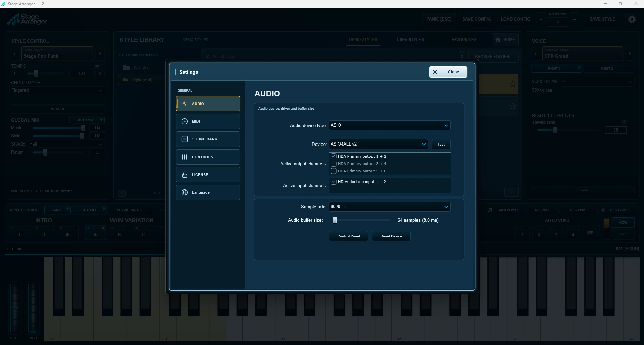Click the Home house icon
Viewport: 644px width, 345px height.
click(498, 40)
